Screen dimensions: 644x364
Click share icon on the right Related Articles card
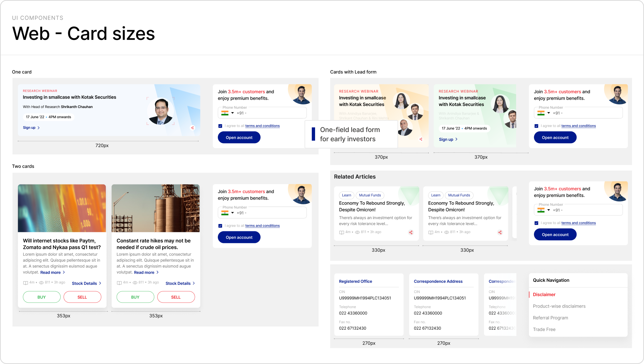pos(500,232)
